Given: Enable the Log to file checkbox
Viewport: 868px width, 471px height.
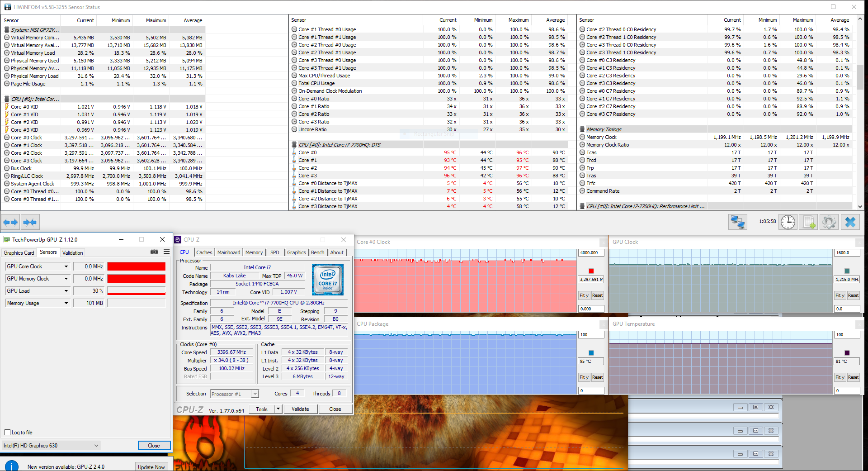Looking at the screenshot, I should click(7, 433).
